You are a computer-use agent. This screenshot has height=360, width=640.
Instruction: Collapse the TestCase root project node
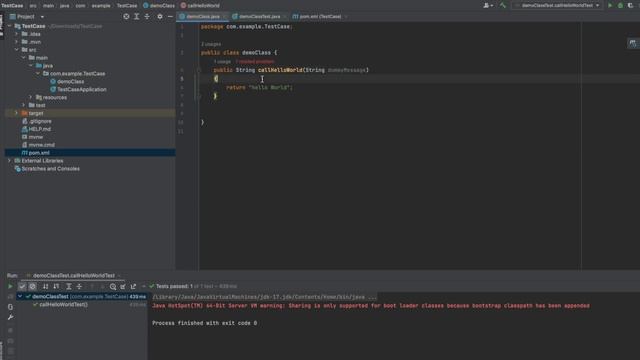coord(10,26)
